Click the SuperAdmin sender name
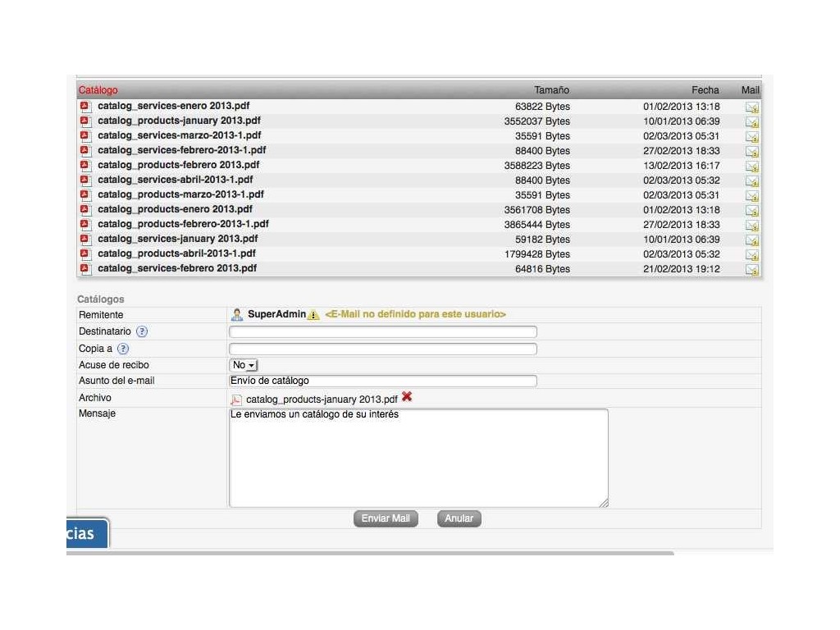Viewport: 840px width, 630px height. tap(276, 314)
